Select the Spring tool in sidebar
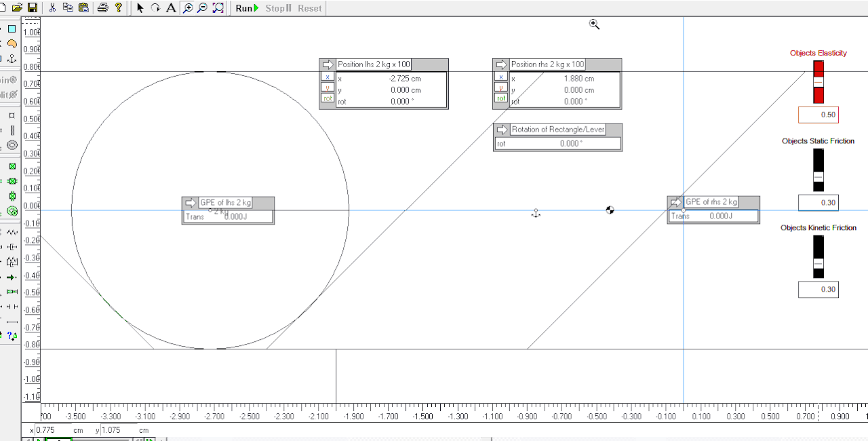 [x=12, y=231]
